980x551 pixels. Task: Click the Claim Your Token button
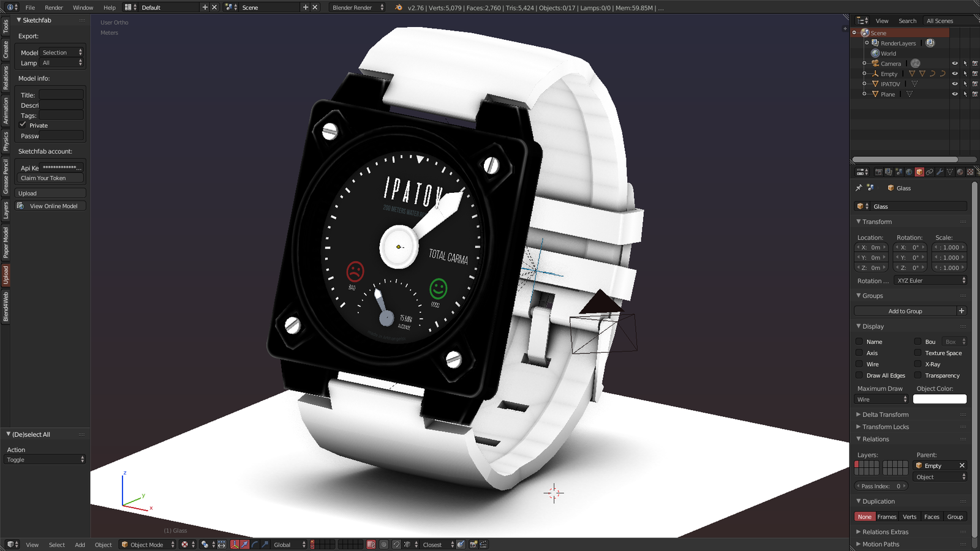(x=50, y=178)
